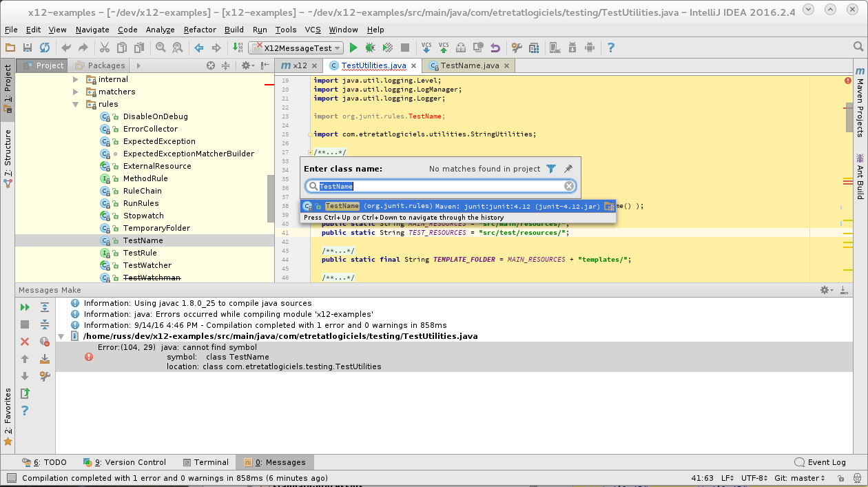Image resolution: width=868 pixels, height=487 pixels.
Task: Pin the class search popup with the pin icon
Action: tap(568, 169)
